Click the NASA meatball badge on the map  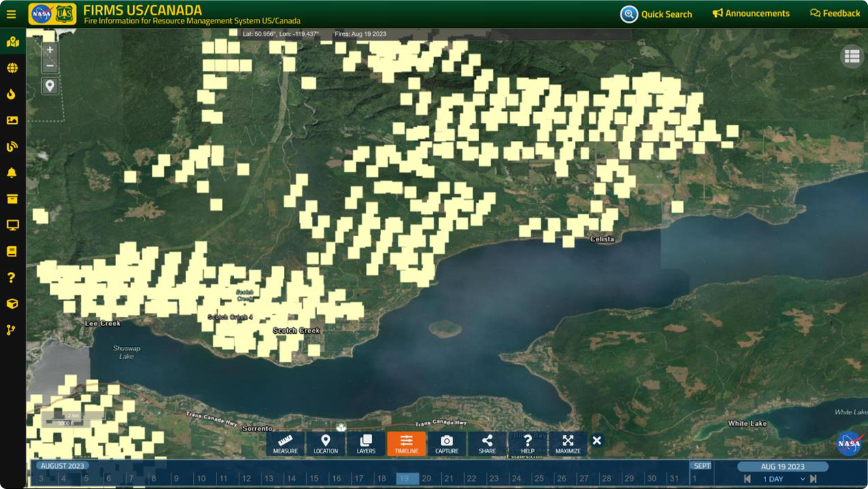click(849, 443)
